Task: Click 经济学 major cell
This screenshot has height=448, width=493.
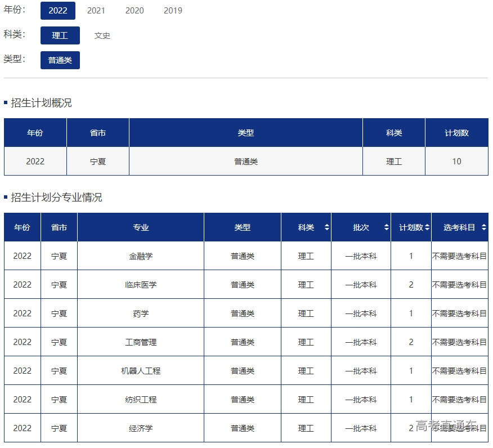Action: [141, 428]
